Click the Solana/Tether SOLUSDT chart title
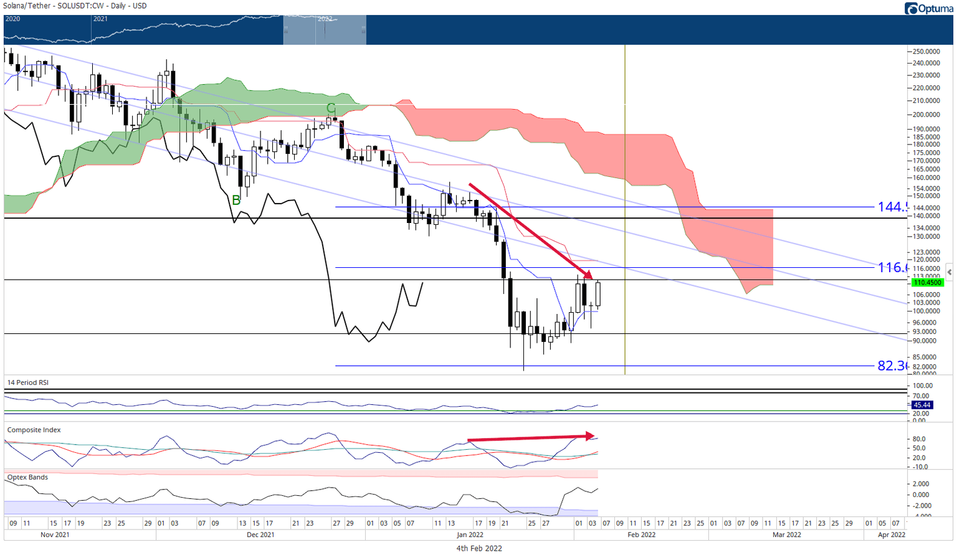 tap(75, 6)
